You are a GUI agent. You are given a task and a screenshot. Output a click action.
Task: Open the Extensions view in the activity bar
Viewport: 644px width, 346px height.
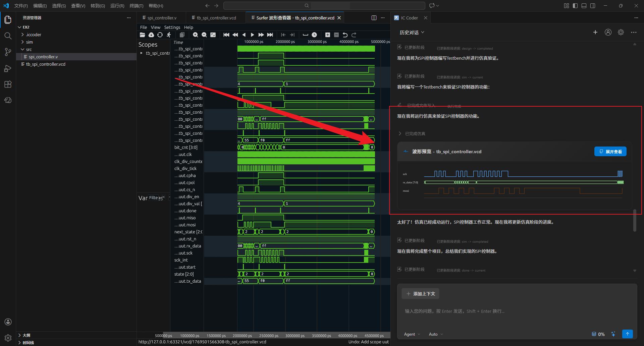8,84
